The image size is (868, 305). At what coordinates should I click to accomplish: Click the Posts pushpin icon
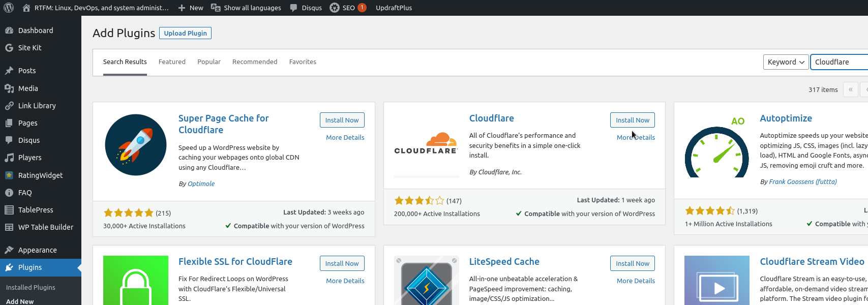click(x=9, y=71)
